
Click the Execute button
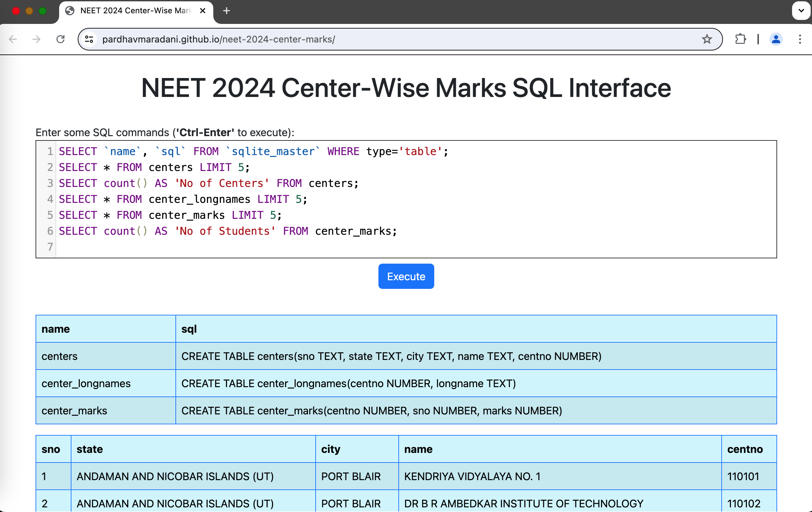coord(406,276)
